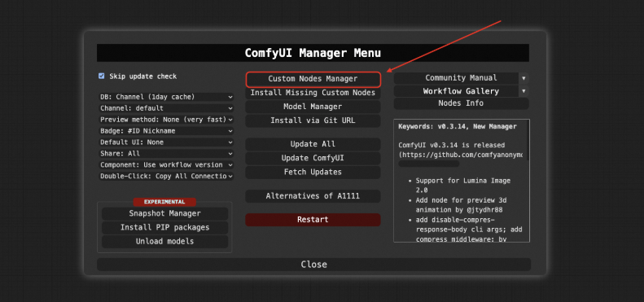
Task: Click the "Add node for preview 3d animation" item
Action: [x=462, y=205]
